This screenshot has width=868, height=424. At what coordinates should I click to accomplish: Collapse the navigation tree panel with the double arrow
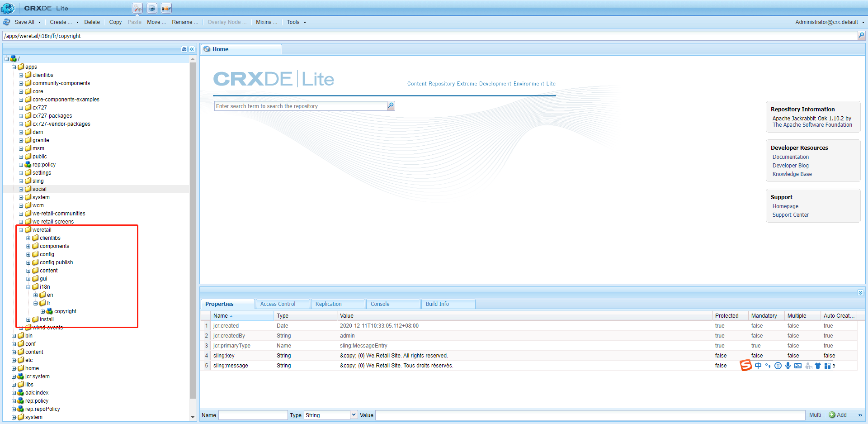click(192, 49)
